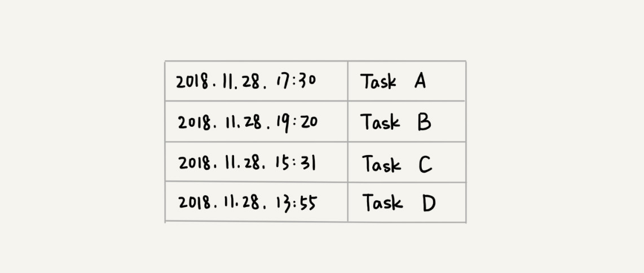644x273 pixels.
Task: Select the letter A in the first row
Action: point(420,81)
